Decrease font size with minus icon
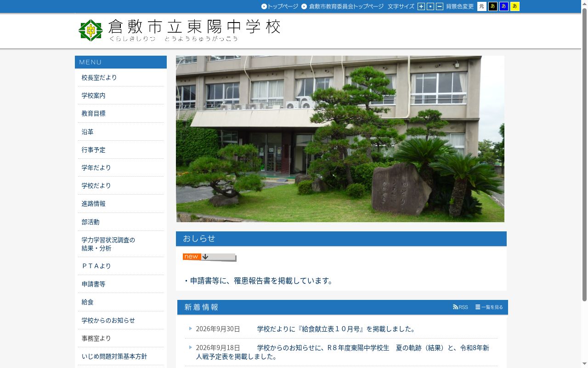The image size is (588, 368). click(x=440, y=6)
